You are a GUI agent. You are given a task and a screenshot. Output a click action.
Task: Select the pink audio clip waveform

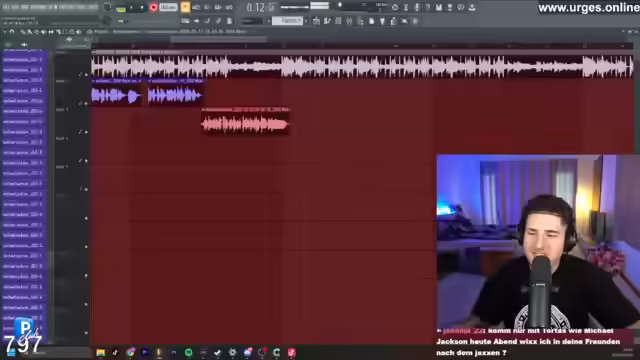pyautogui.click(x=245, y=124)
